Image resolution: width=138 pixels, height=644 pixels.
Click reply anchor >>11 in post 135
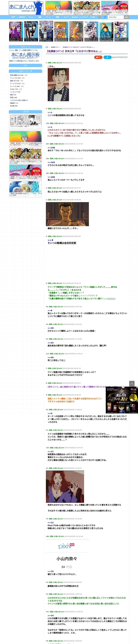click(x=51, y=452)
